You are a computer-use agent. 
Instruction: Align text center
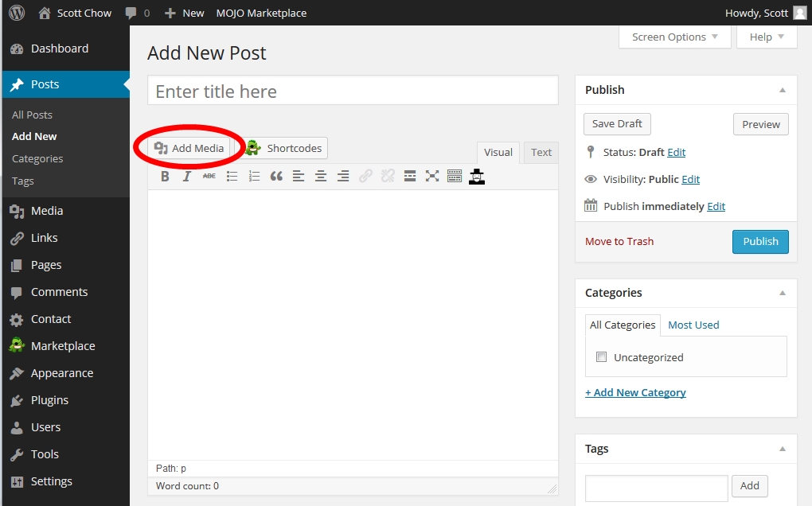pos(321,177)
